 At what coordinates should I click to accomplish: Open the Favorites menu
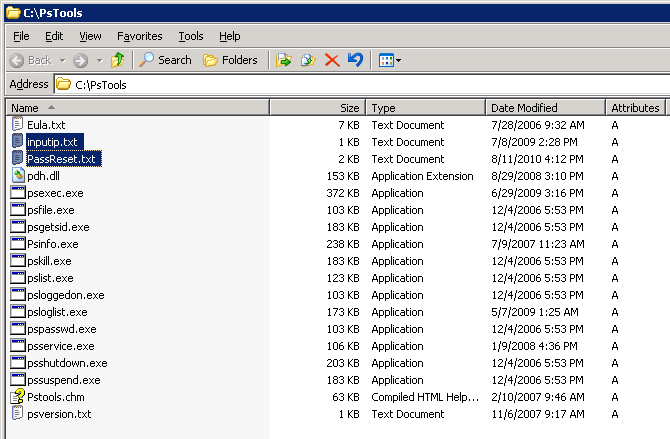[140, 36]
